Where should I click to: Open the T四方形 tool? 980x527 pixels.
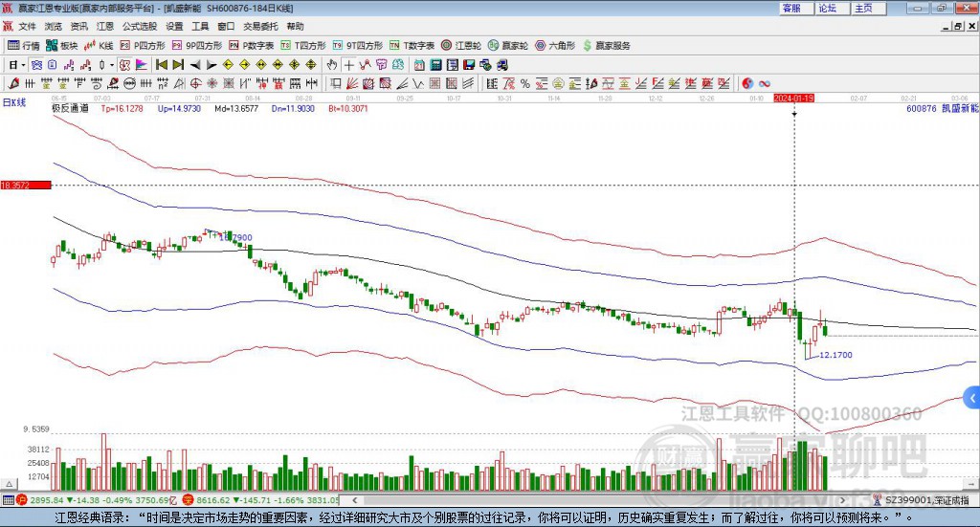click(x=303, y=46)
